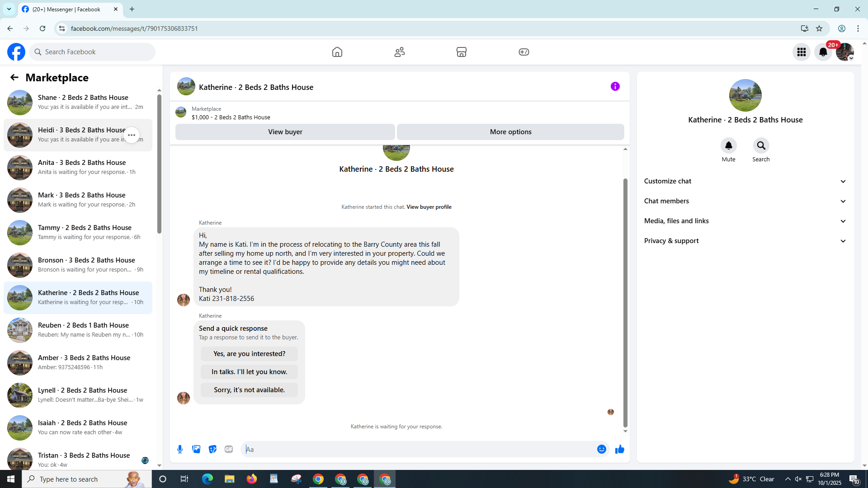Open Shane 2 Beds 2 Baths conversation
Image resolution: width=868 pixels, height=488 pixels.
[78, 103]
